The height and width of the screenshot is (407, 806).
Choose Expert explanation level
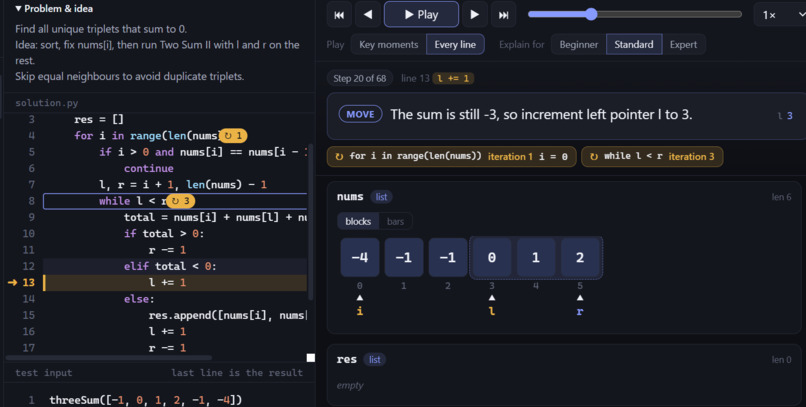click(x=683, y=44)
